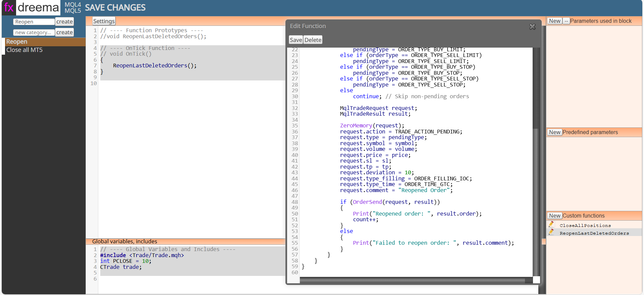Click the #include <Trade/Trade.mqh> line
The width and height of the screenshot is (644, 295).
[x=142, y=255]
